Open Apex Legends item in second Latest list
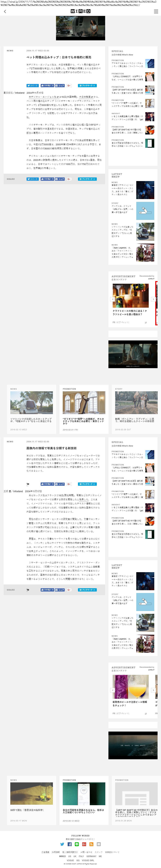This screenshot has height=868, width=161. tap(133, 644)
